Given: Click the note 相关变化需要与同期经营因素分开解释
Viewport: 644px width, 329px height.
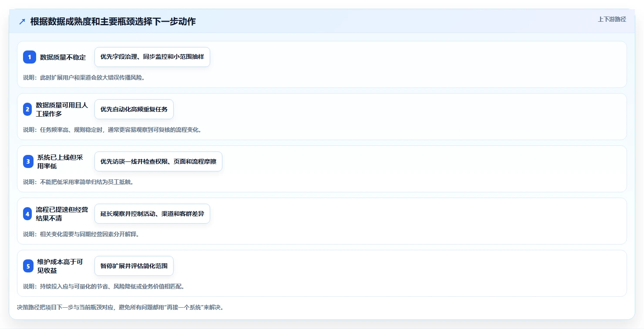Looking at the screenshot, I should [x=81, y=234].
